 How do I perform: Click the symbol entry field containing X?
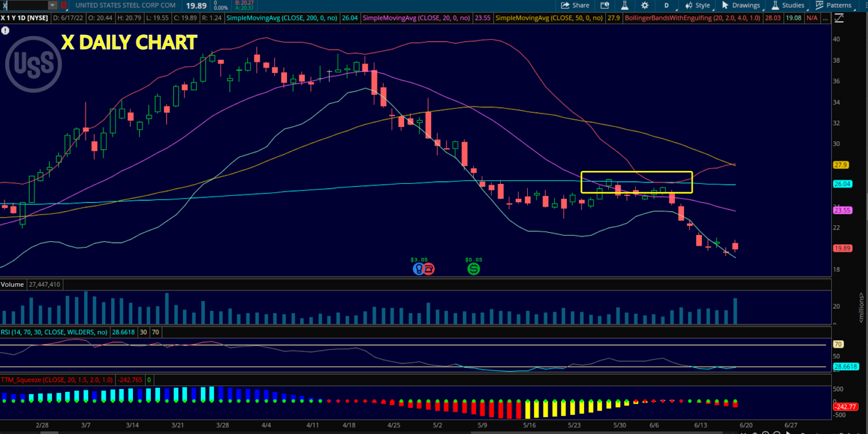pyautogui.click(x=24, y=5)
